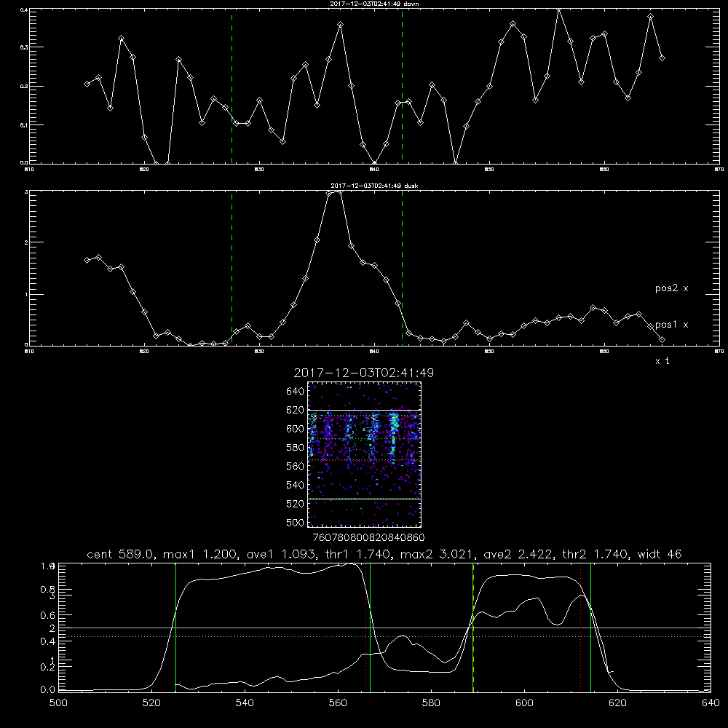The image size is (728, 728).
Task: Click the '0.0' y-axis label of the bottom plot
Action: pyautogui.click(x=48, y=690)
